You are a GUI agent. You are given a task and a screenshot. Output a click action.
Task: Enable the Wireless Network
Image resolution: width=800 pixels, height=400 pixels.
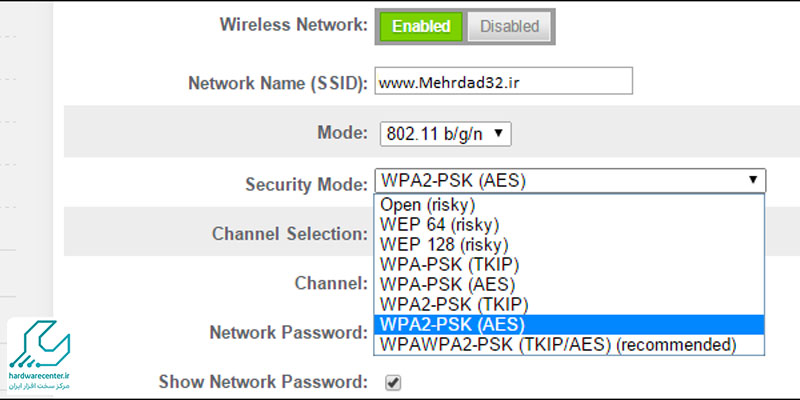[x=421, y=26]
